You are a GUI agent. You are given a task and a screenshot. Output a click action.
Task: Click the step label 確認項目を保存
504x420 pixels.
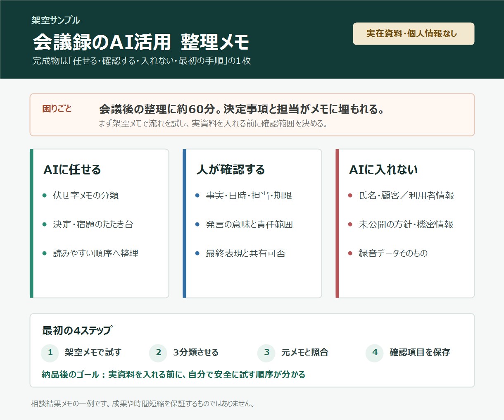click(420, 353)
